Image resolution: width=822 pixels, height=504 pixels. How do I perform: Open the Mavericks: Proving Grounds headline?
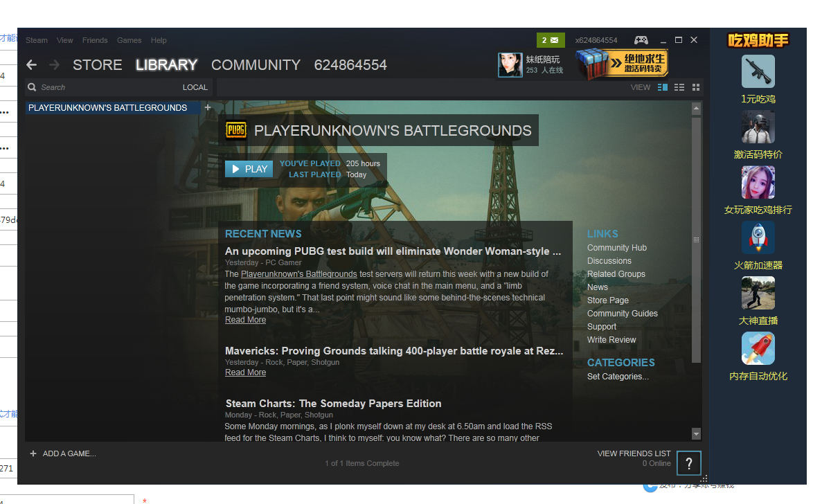[394, 351]
